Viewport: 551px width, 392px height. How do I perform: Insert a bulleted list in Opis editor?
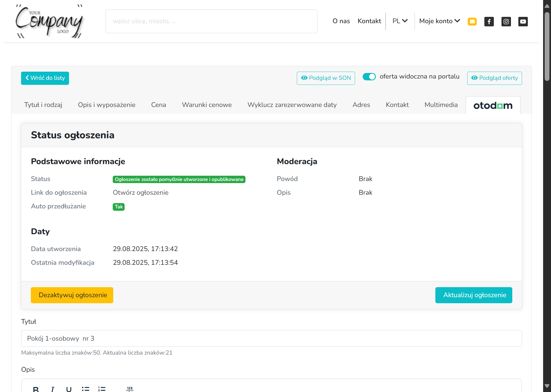point(86,389)
